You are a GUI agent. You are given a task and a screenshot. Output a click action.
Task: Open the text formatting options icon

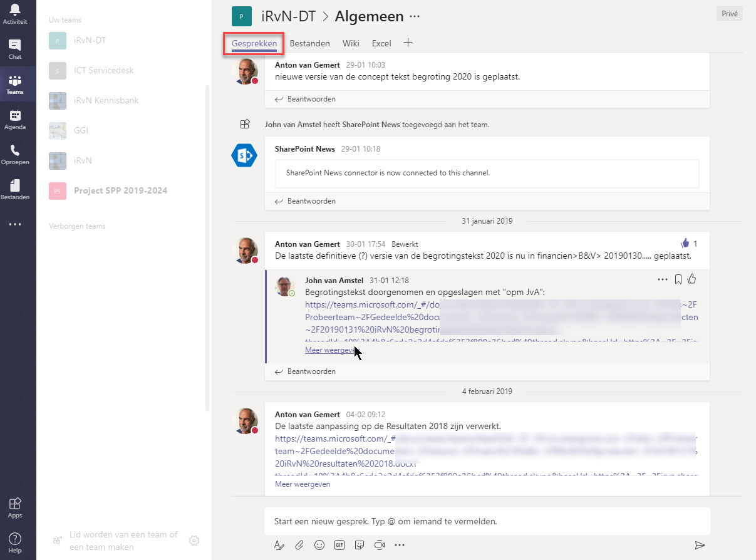(x=279, y=545)
